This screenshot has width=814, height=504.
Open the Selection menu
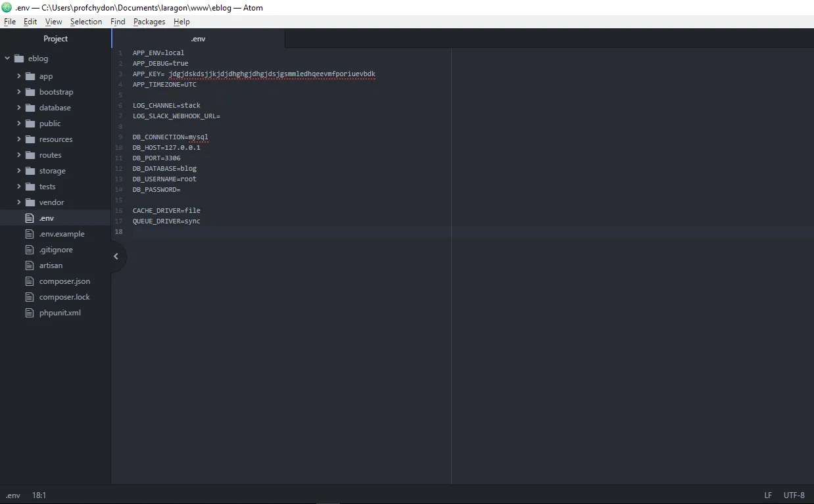click(86, 22)
